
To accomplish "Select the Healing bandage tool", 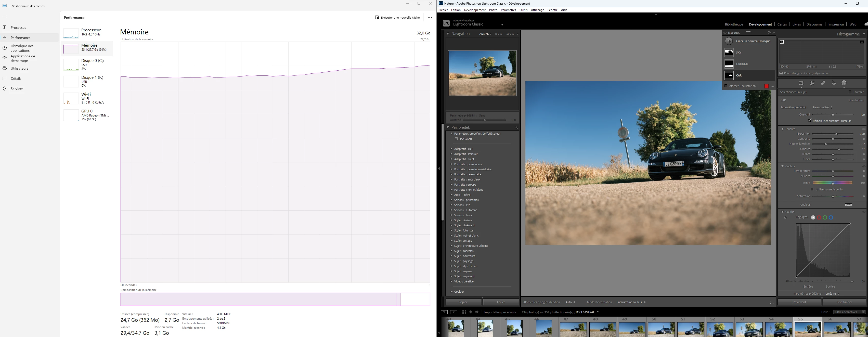I will [823, 83].
